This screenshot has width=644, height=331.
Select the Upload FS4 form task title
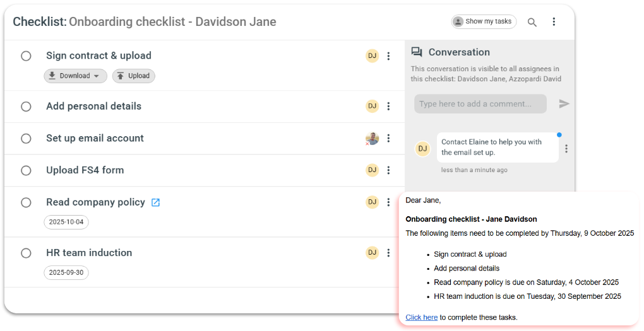click(85, 170)
